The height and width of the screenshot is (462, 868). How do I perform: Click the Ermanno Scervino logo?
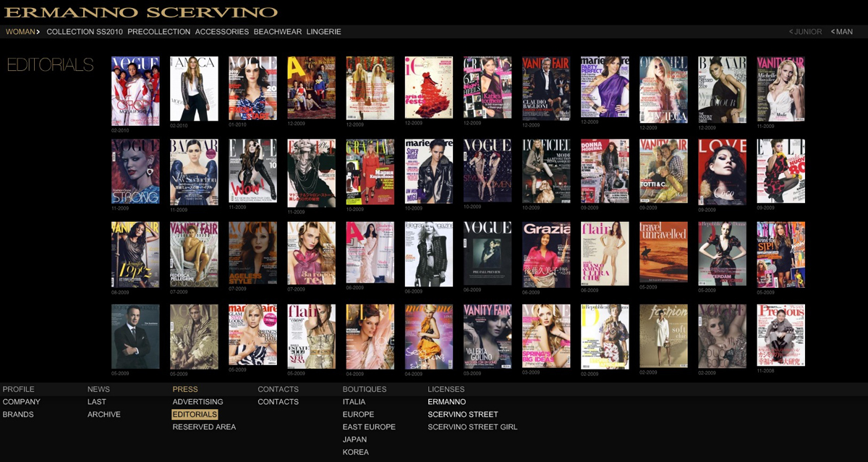(x=141, y=12)
